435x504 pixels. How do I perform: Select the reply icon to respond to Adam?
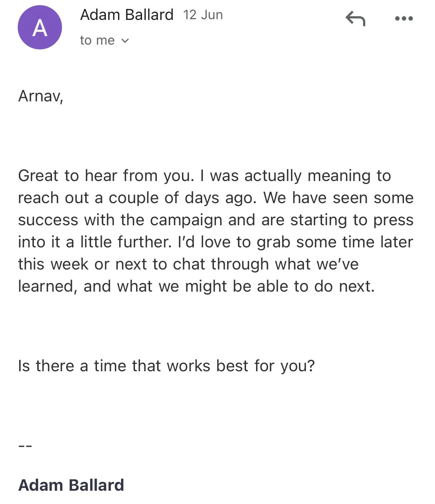[x=355, y=19]
